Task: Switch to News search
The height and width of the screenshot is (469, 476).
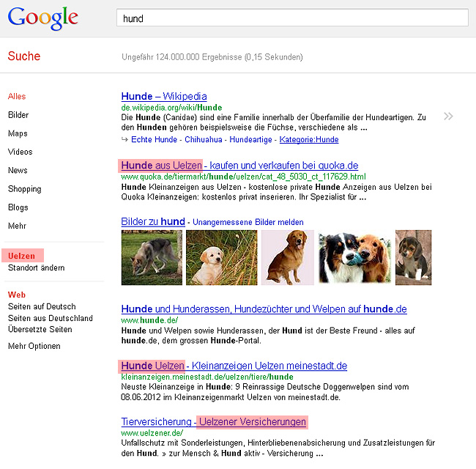Action: pyautogui.click(x=18, y=170)
